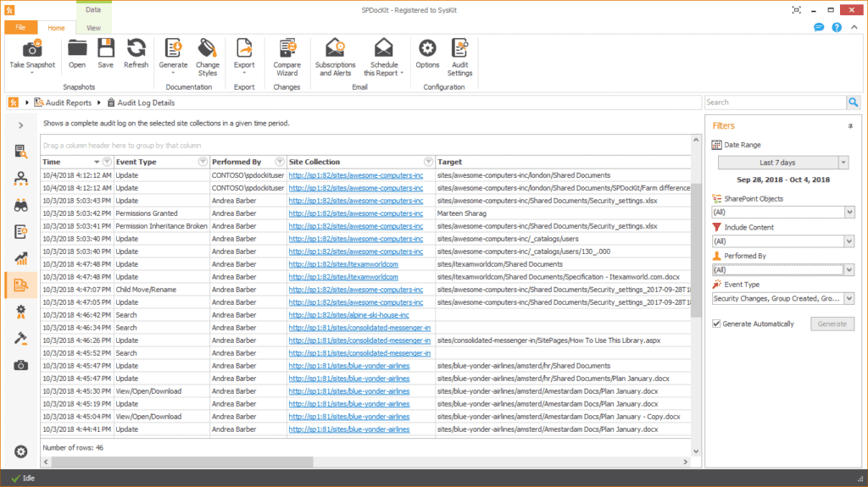Collapse the ribbon with the up chevron
The image size is (868, 487).
(x=854, y=27)
